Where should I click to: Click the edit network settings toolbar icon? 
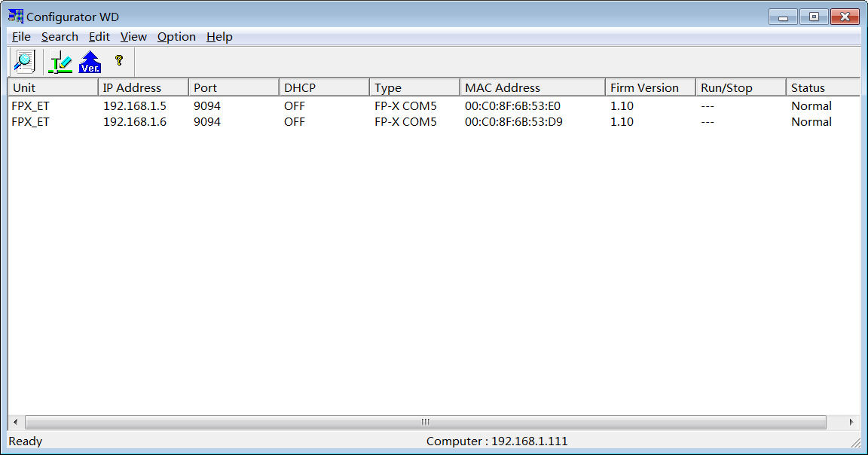click(60, 62)
